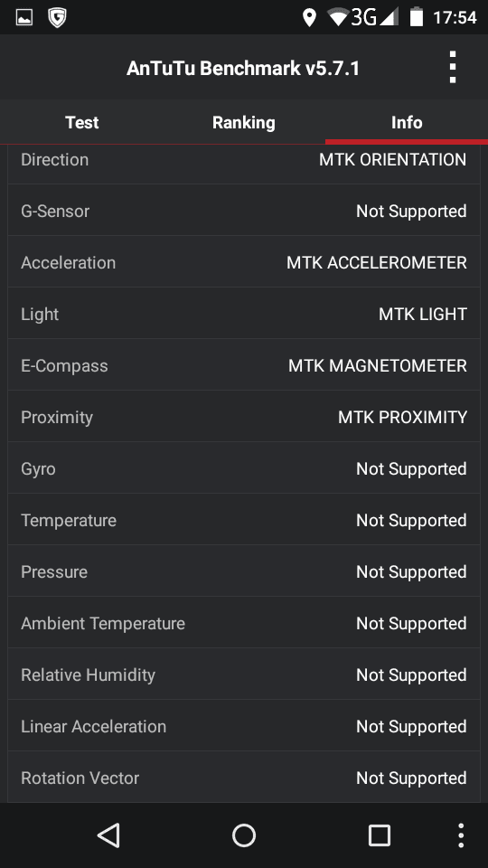This screenshot has height=868, width=488.
Task: Tap the E-Compass MTK MAGNETOMETER row
Action: pyautogui.click(x=244, y=365)
